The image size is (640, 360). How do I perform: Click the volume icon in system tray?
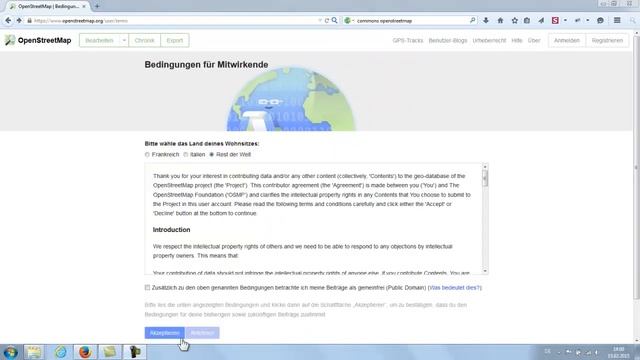click(x=596, y=352)
